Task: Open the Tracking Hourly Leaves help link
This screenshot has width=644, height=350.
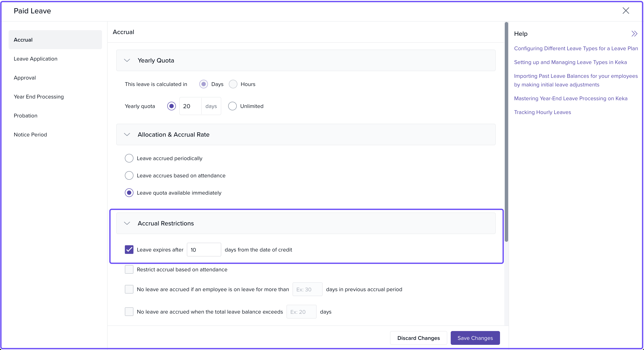Action: click(x=542, y=112)
